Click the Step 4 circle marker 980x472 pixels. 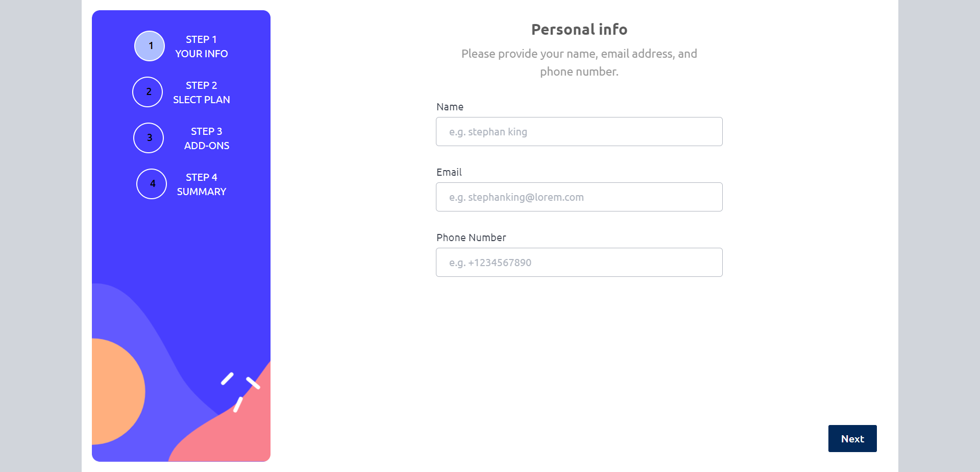[x=151, y=183]
